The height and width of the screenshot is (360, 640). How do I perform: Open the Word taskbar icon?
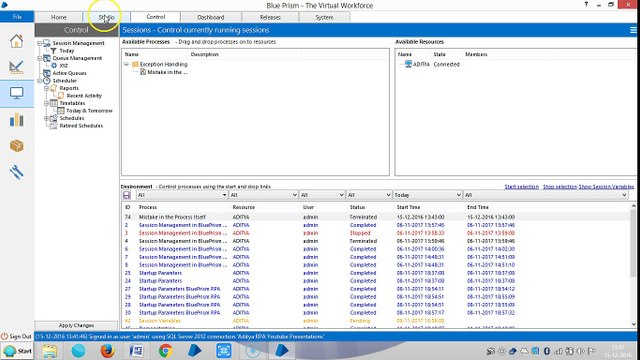tap(136, 351)
